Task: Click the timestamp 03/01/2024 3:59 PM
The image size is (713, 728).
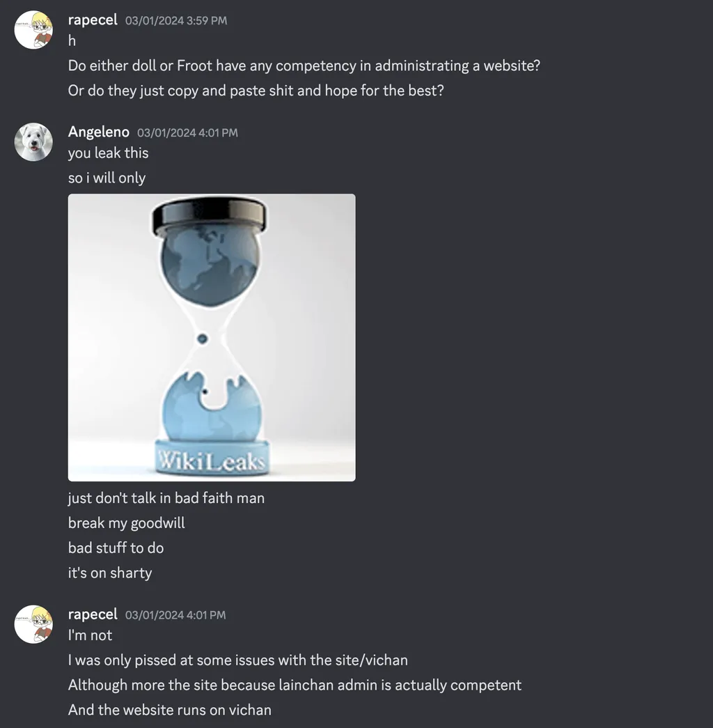Action: click(176, 20)
